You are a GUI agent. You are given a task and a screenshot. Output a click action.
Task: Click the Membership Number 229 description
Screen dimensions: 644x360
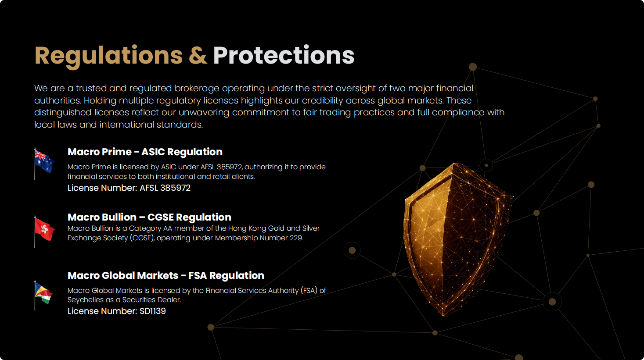[x=194, y=233]
